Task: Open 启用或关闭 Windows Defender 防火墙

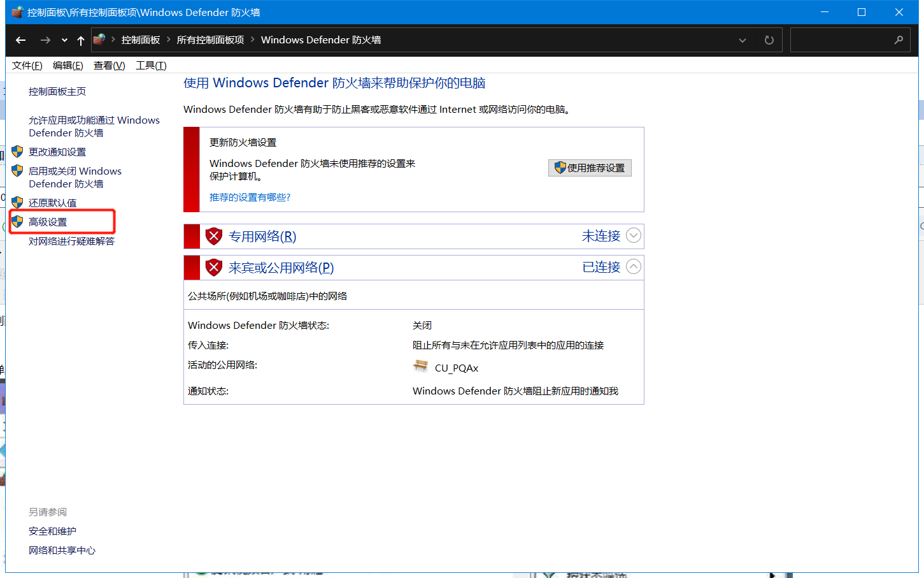Action: point(75,178)
